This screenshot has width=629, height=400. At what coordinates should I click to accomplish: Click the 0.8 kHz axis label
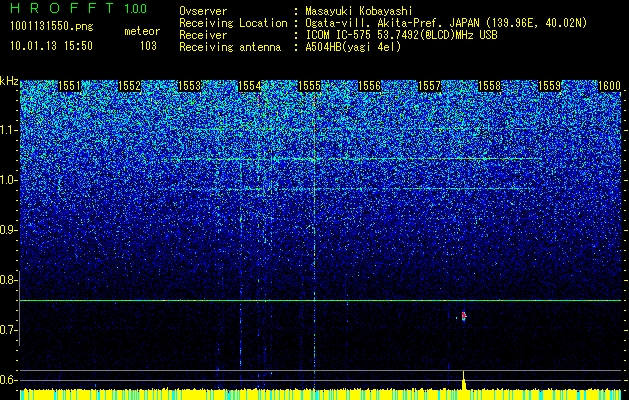(x=8, y=280)
